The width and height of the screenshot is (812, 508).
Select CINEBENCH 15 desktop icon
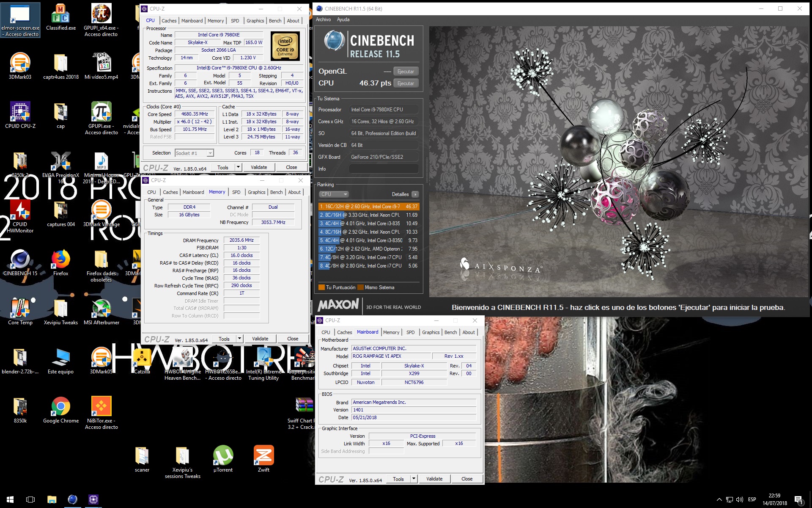[20, 262]
